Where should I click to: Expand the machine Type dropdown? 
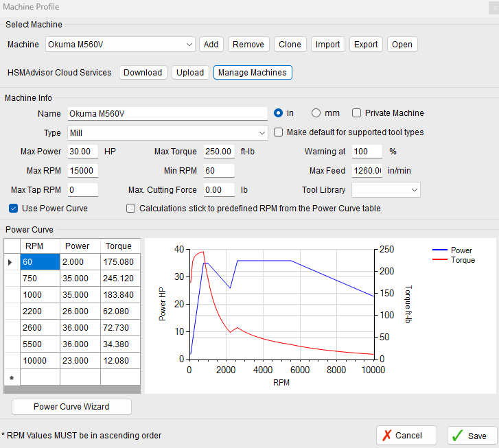[x=262, y=133]
